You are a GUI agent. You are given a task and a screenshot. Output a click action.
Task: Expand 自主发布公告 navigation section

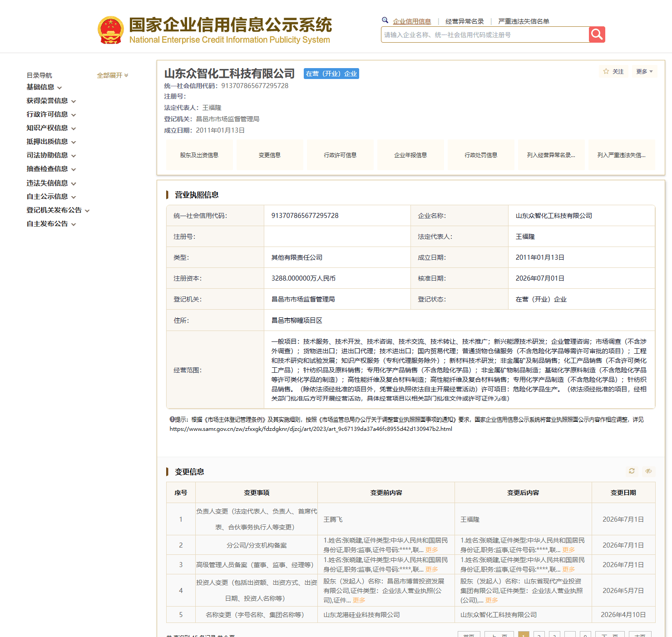pos(51,224)
